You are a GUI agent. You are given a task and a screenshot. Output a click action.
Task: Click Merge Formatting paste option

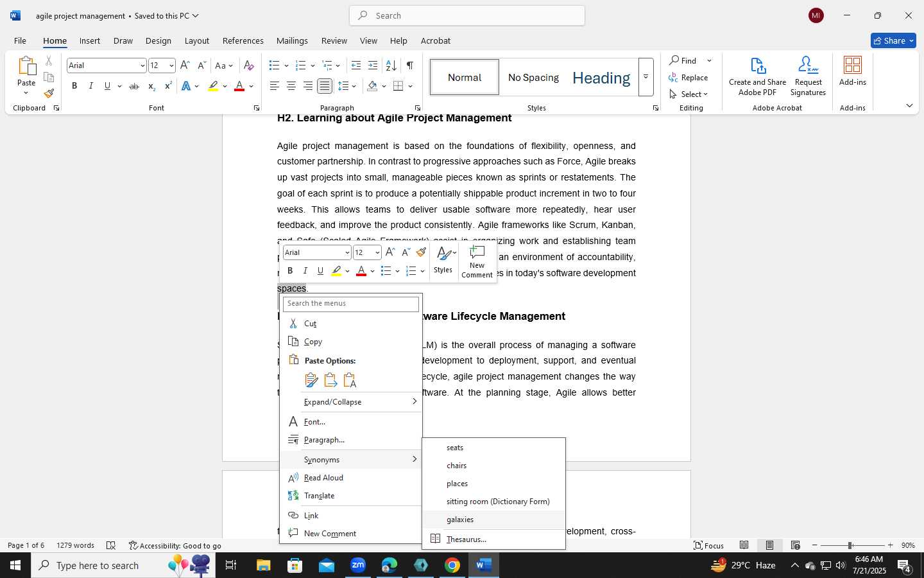pos(331,380)
